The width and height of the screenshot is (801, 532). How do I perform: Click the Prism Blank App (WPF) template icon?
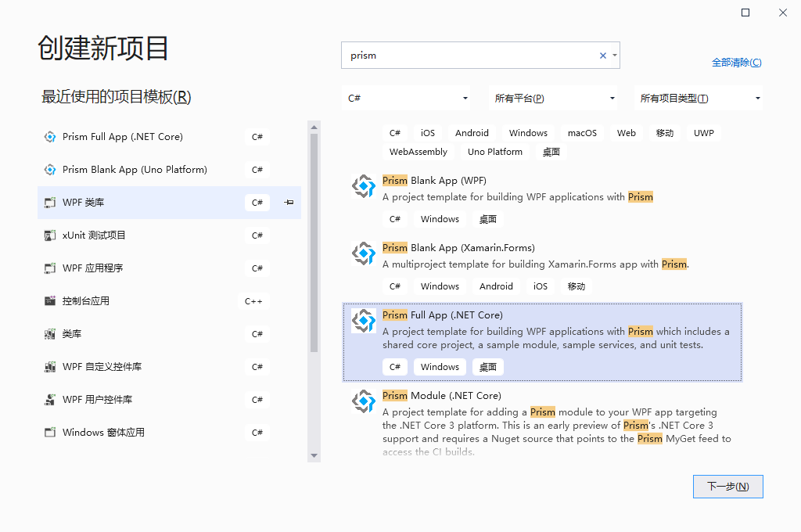[x=364, y=186]
